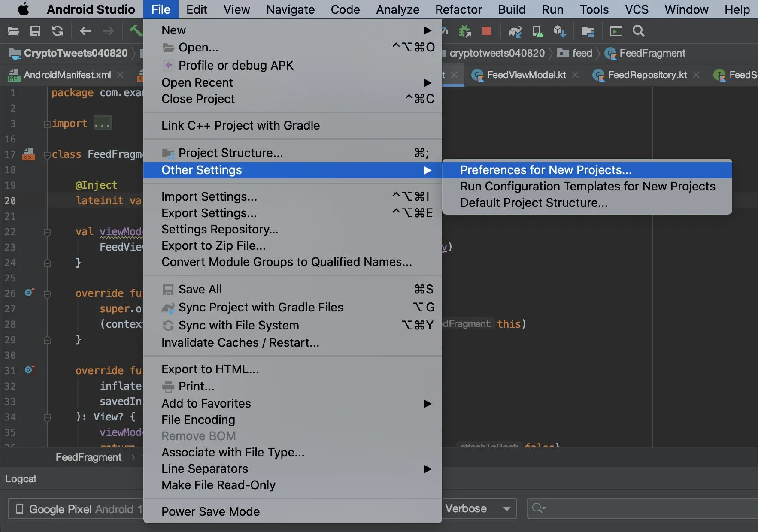Click the Search Everywhere magnifier icon
This screenshot has width=758, height=532.
639,31
